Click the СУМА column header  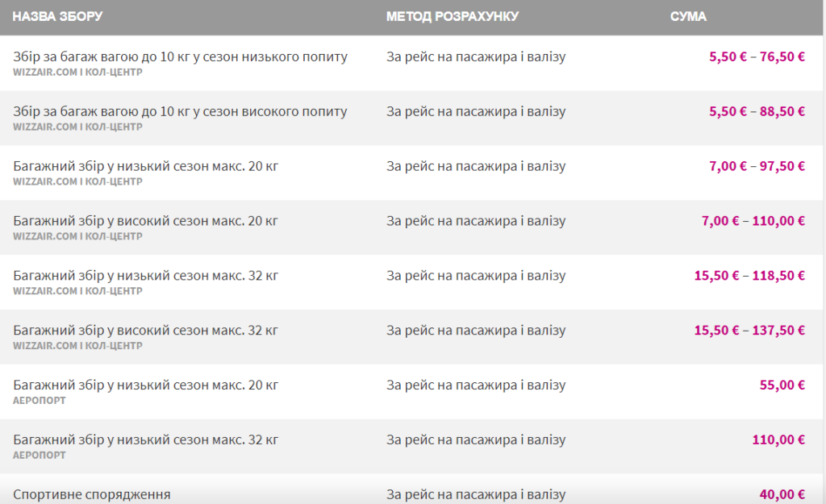(x=688, y=17)
